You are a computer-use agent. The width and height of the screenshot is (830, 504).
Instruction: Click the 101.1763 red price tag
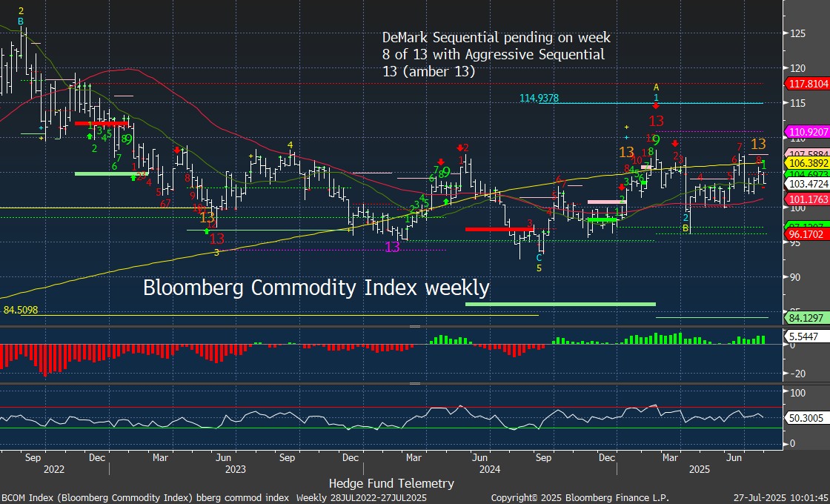click(x=807, y=200)
